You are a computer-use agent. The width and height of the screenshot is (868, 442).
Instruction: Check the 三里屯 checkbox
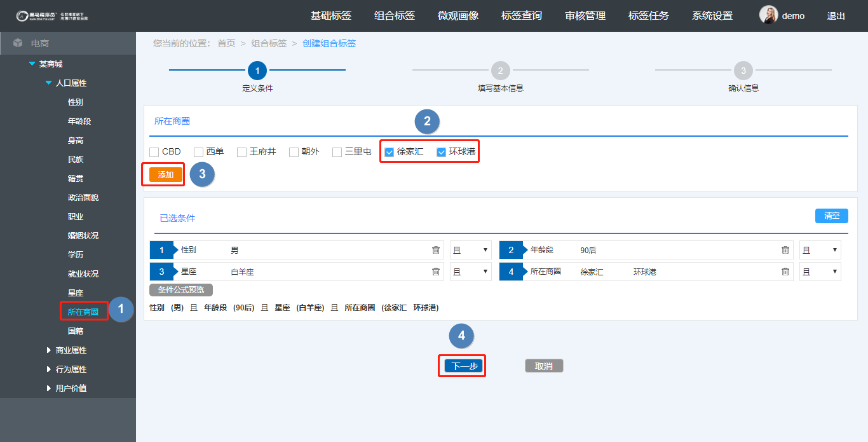337,152
